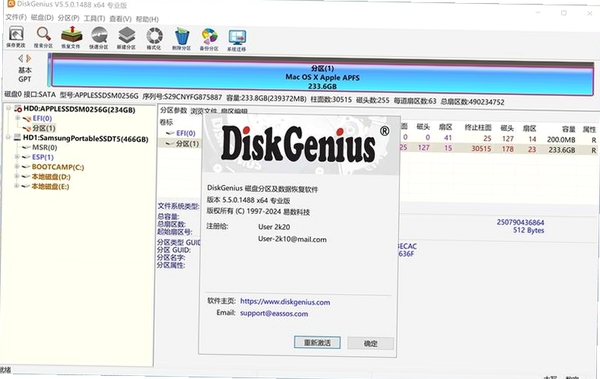Select 本地磁盘(E:) in the disk tree

[x=50, y=186]
